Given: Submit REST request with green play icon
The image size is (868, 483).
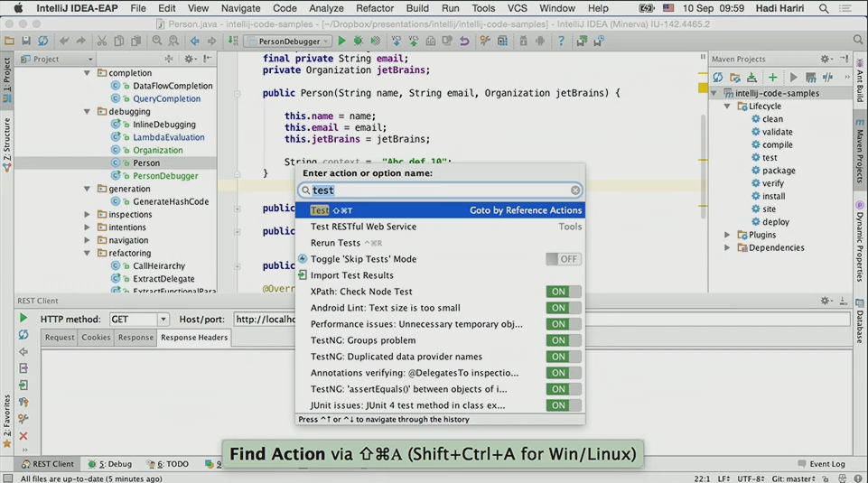Looking at the screenshot, I should (x=23, y=318).
